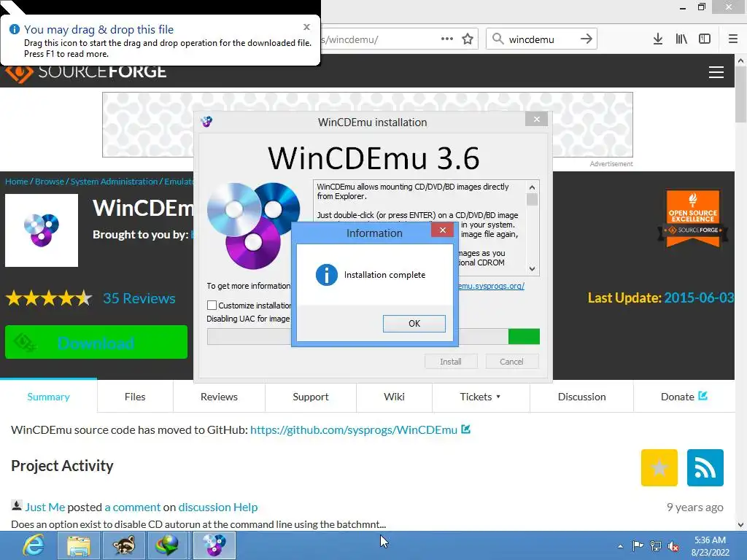
Task: Open the Donate tab
Action: pyautogui.click(x=684, y=397)
